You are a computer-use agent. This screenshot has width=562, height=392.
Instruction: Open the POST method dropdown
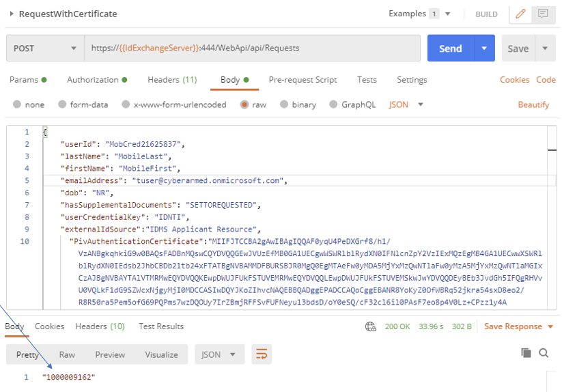click(45, 48)
